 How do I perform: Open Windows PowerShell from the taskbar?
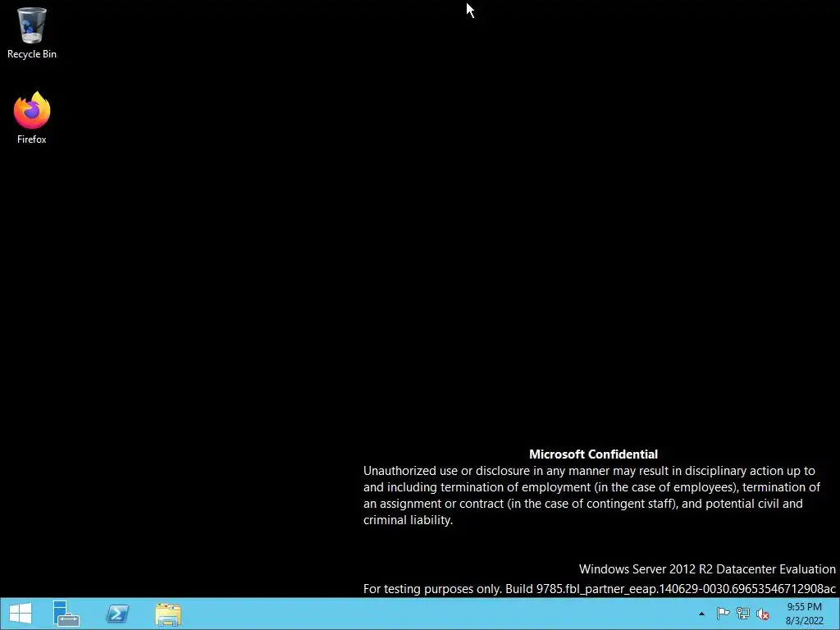tap(117, 614)
